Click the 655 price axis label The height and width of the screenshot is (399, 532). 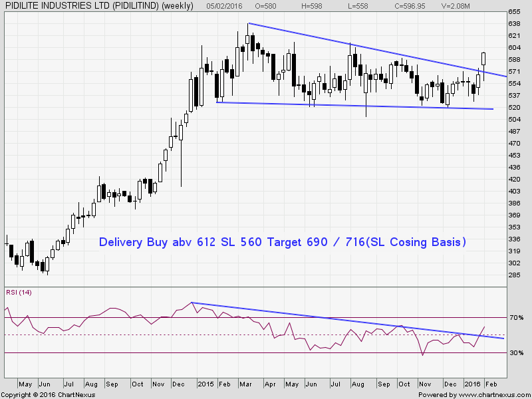(514, 12)
